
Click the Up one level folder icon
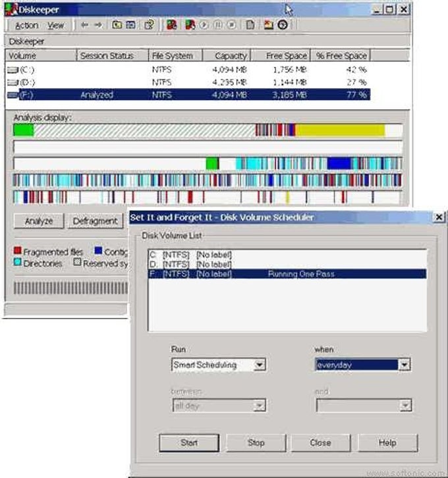coord(117,25)
